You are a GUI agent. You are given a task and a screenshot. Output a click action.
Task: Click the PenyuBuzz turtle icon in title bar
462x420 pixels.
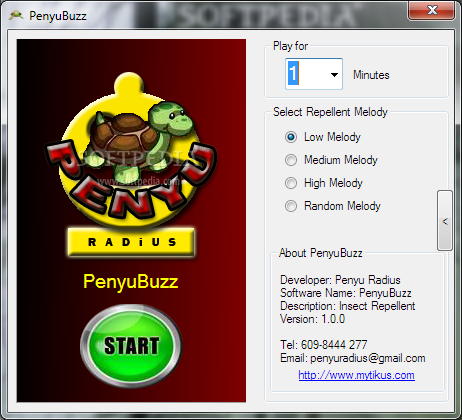pyautogui.click(x=16, y=15)
